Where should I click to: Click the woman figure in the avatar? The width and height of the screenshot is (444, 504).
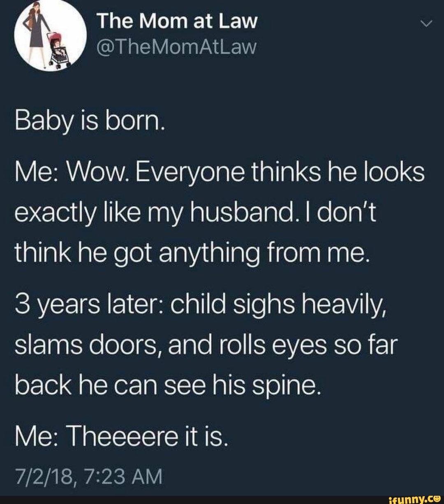(37, 34)
